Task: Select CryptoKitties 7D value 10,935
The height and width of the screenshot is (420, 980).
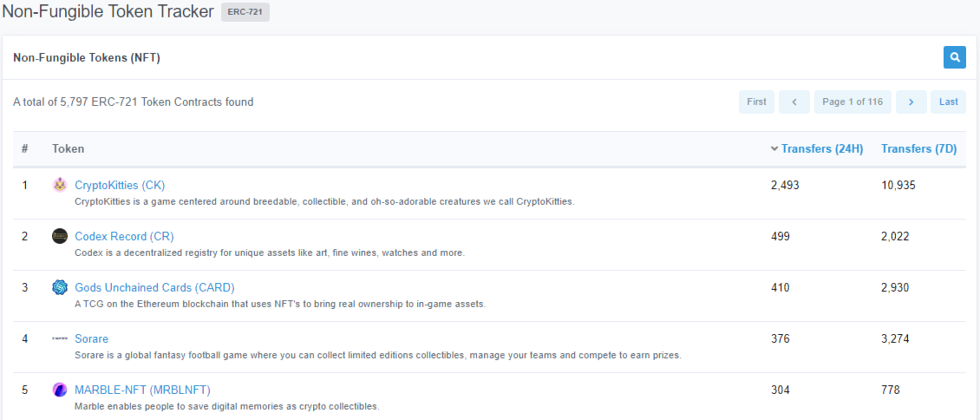Action: point(898,185)
